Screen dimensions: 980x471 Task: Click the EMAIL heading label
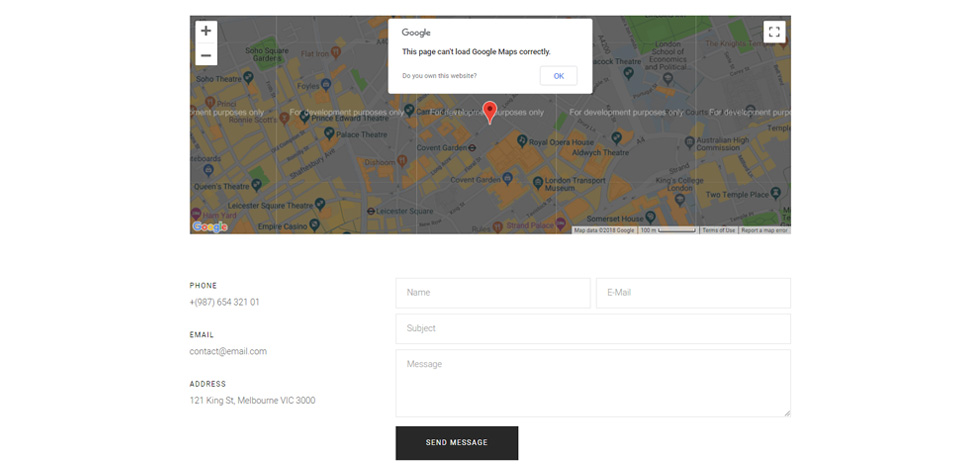[x=201, y=335]
